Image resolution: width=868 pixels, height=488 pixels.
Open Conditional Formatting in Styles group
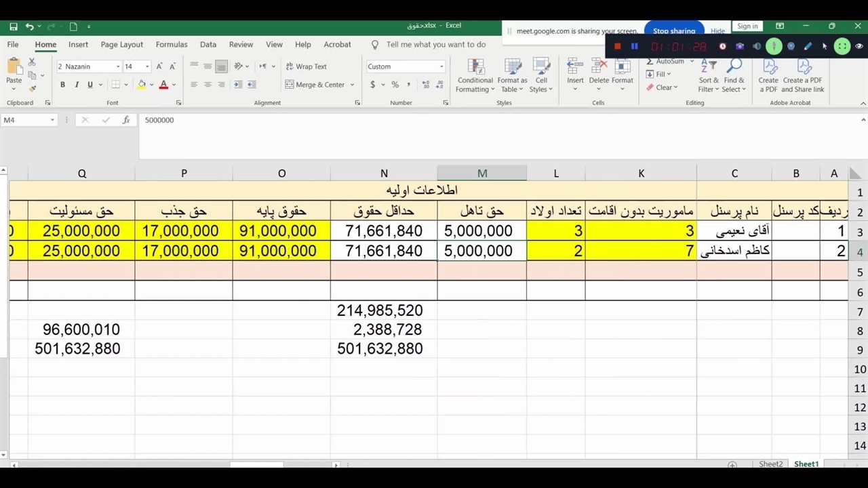475,75
